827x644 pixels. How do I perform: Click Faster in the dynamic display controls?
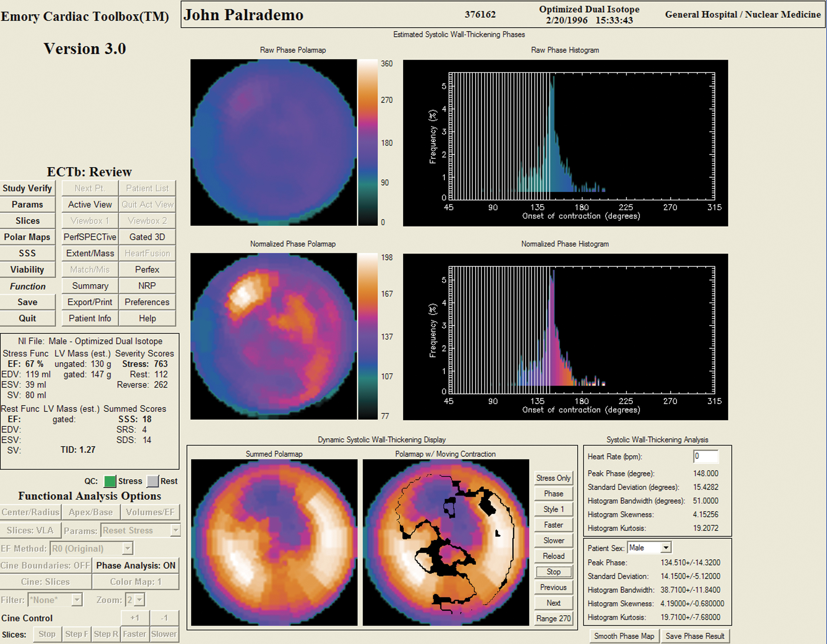click(553, 525)
